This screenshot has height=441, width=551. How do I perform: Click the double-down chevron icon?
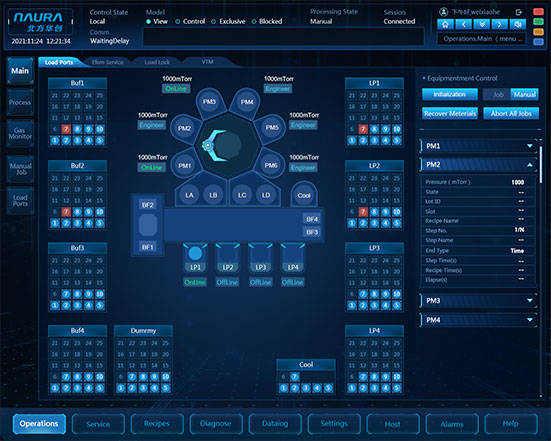click(x=482, y=24)
